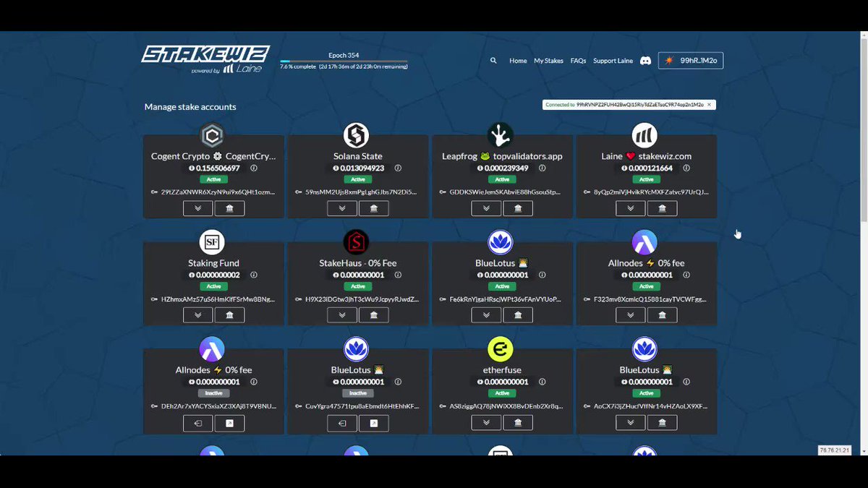
Task: Expand double-chevron button on Leapfrog card
Action: [486, 208]
